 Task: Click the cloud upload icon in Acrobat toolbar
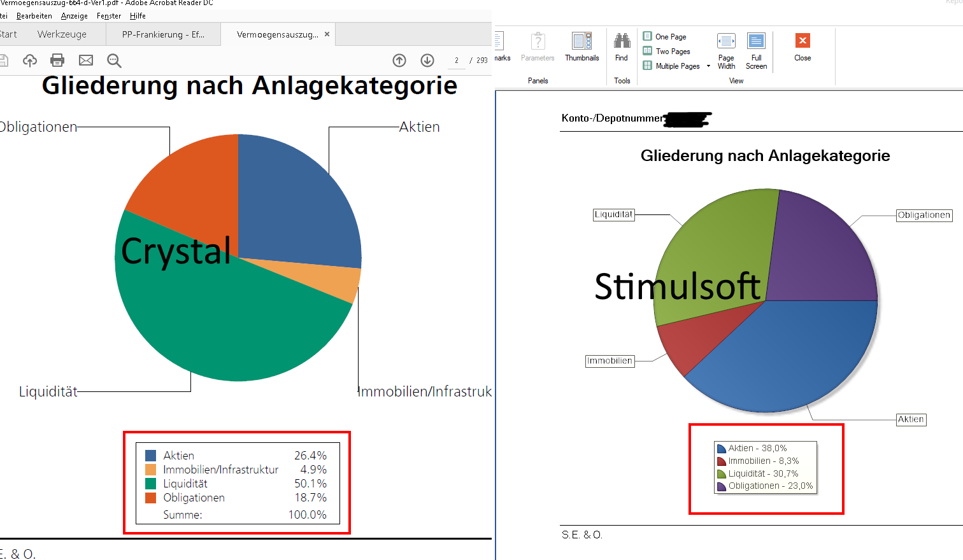pos(30,60)
